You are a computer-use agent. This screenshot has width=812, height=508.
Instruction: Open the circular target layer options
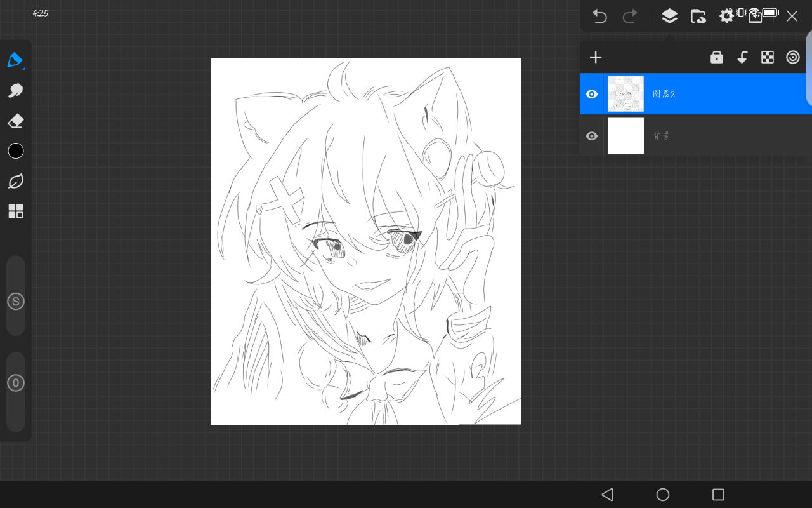[793, 58]
